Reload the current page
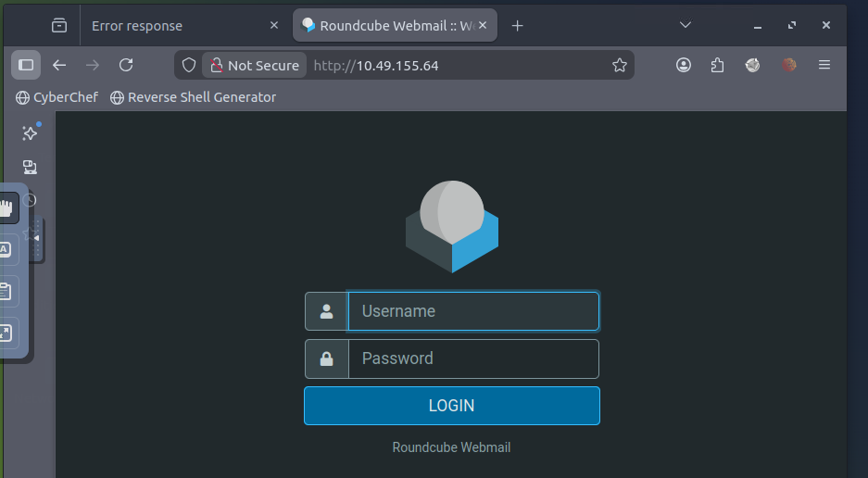Screen dimensions: 868x478 pos(126,66)
